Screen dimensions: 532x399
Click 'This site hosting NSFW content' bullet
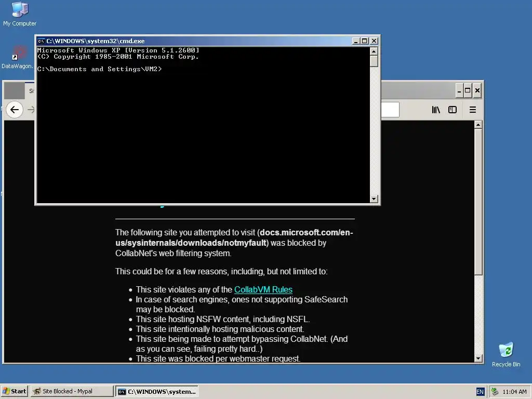coord(222,320)
